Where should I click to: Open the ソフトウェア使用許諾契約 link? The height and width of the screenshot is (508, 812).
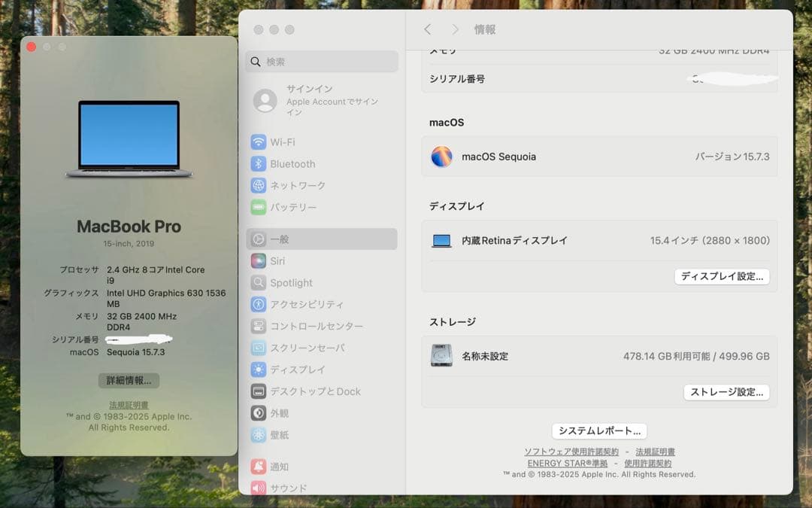tap(573, 451)
